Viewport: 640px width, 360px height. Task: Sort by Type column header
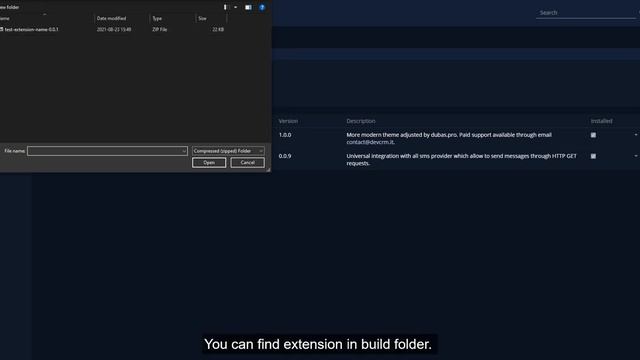click(157, 18)
